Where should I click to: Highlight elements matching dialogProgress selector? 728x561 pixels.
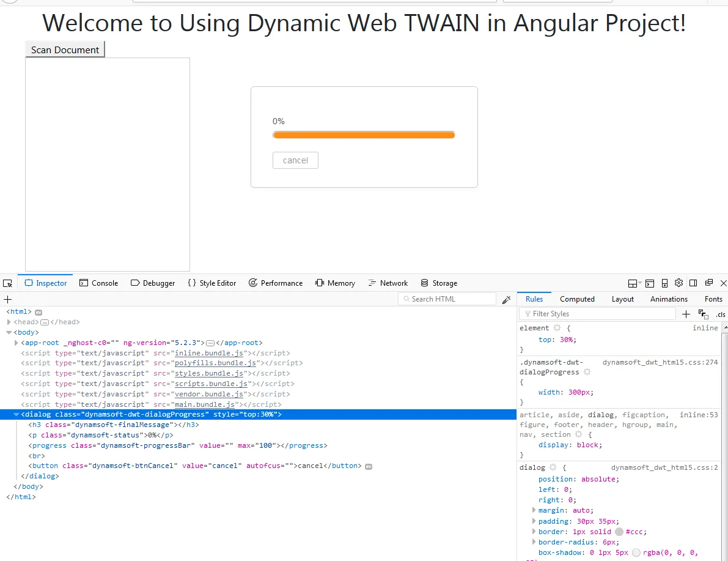(587, 372)
